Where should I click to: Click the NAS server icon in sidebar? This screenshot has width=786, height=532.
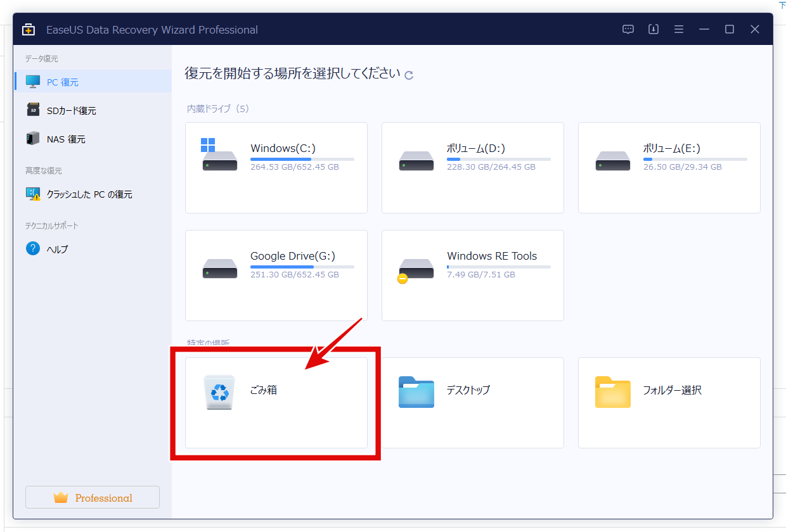33,139
